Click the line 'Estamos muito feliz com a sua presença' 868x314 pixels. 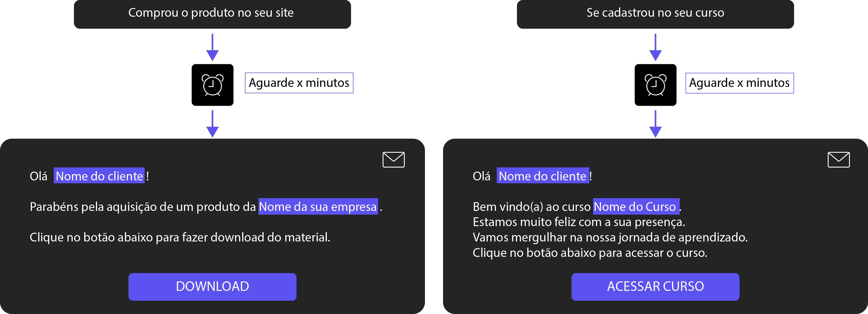pyautogui.click(x=579, y=222)
